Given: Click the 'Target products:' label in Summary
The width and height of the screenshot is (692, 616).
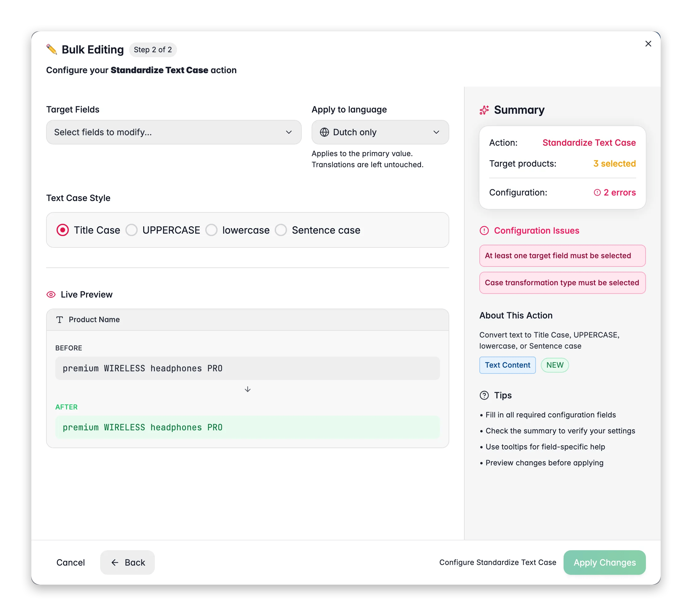Looking at the screenshot, I should pyautogui.click(x=523, y=164).
